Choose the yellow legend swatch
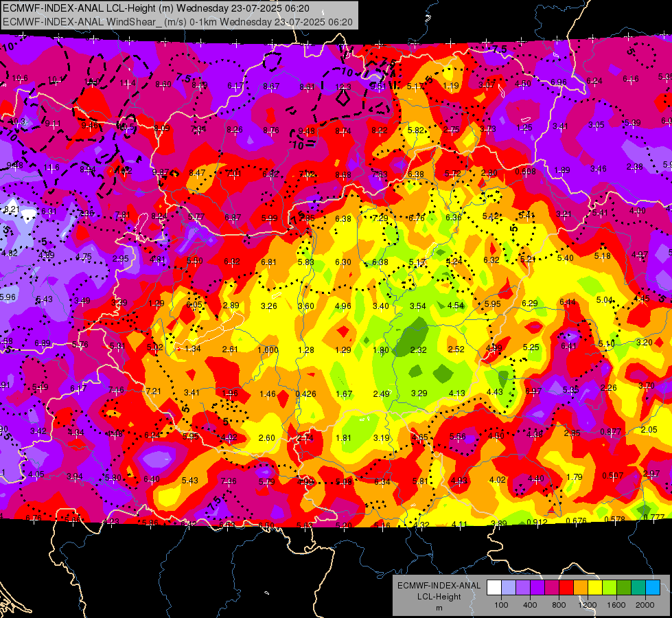This screenshot has width=672, height=618. pyautogui.click(x=595, y=588)
